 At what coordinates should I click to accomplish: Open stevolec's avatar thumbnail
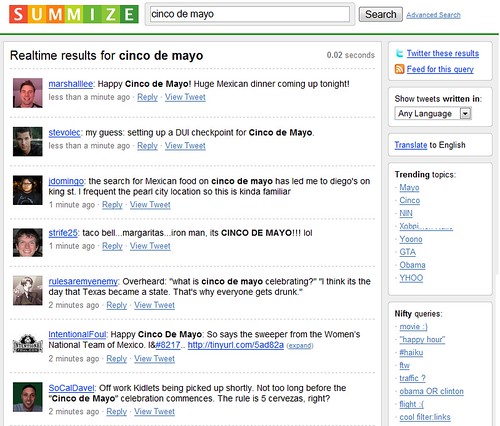[x=28, y=142]
